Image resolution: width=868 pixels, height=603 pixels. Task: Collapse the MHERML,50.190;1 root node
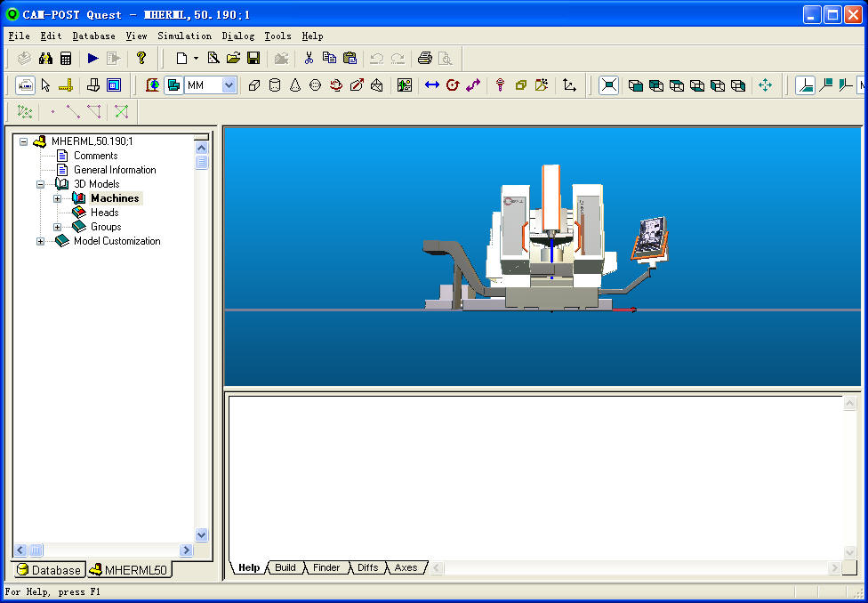23,141
